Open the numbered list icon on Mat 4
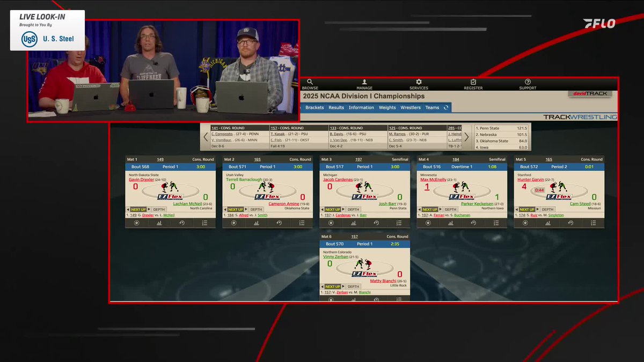Screen dimensions: 644x362 (x=496, y=223)
